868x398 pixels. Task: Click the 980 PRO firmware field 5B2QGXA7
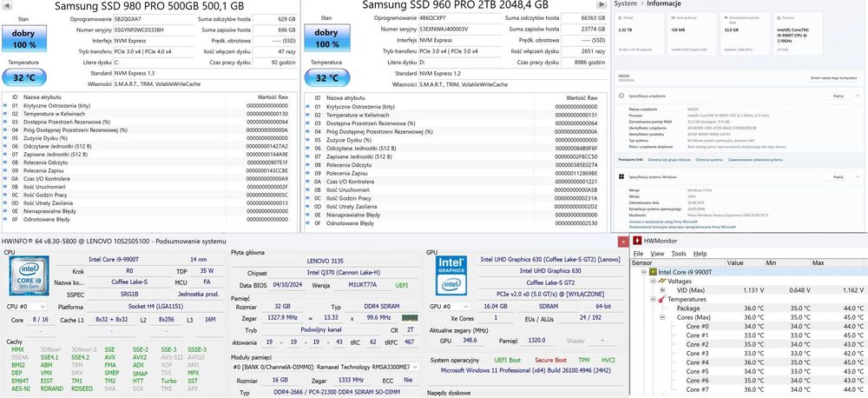(x=154, y=19)
